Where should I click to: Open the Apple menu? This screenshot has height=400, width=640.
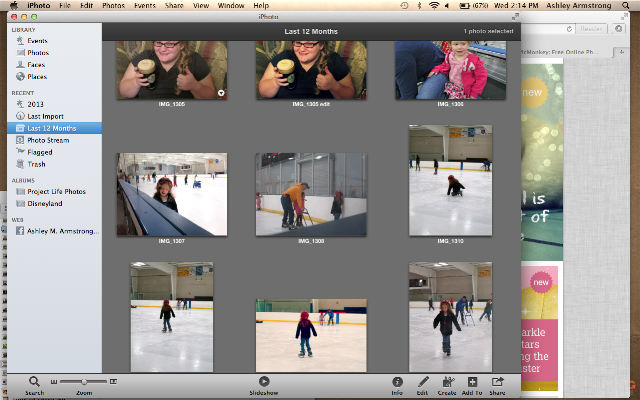click(14, 6)
